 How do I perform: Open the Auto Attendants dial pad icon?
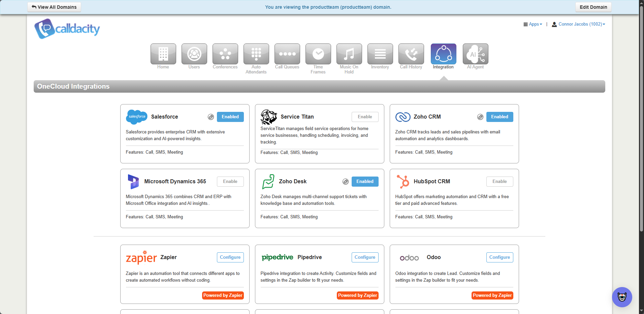click(x=256, y=54)
